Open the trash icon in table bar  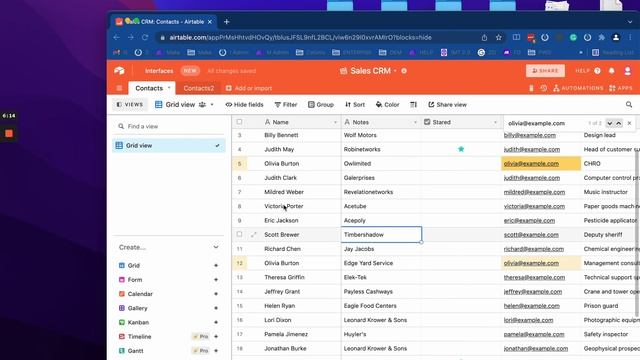click(531, 88)
